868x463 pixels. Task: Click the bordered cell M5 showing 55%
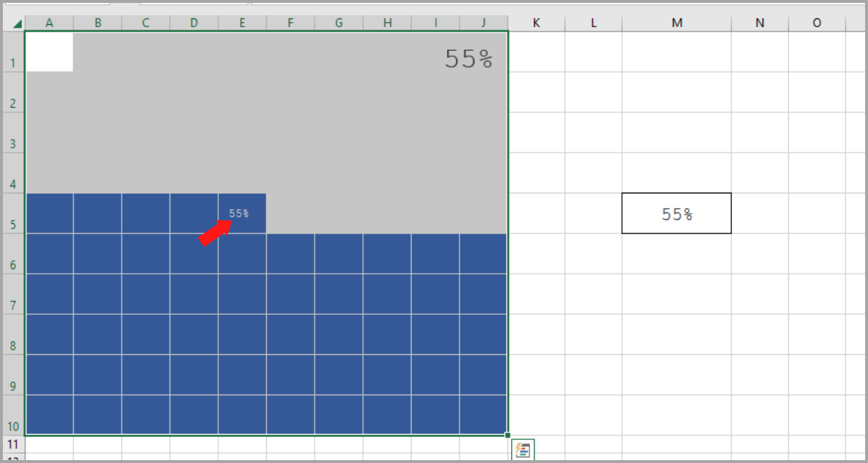point(676,214)
